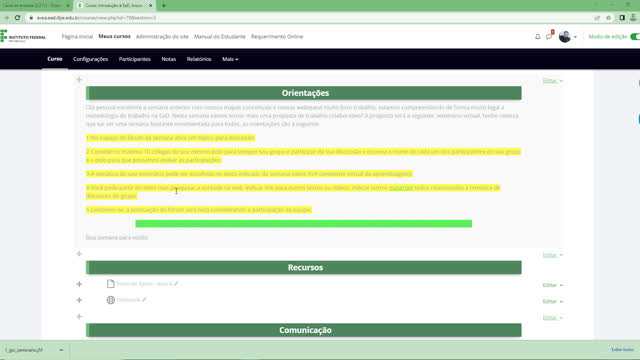
Task: Click the file icon of Texto de Apoio
Action: point(111,284)
